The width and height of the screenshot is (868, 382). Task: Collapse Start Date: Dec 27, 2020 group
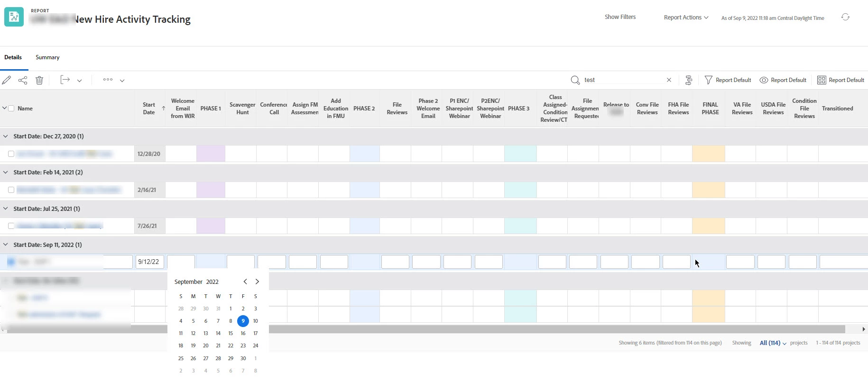[x=6, y=136]
